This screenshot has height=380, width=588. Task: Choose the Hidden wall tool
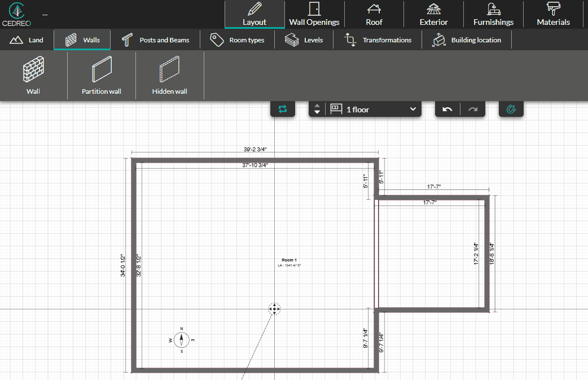[x=169, y=76]
